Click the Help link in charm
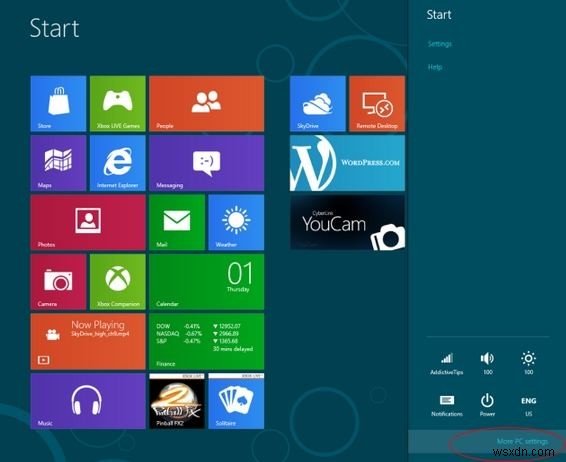Image resolution: width=566 pixels, height=462 pixels. 435,67
